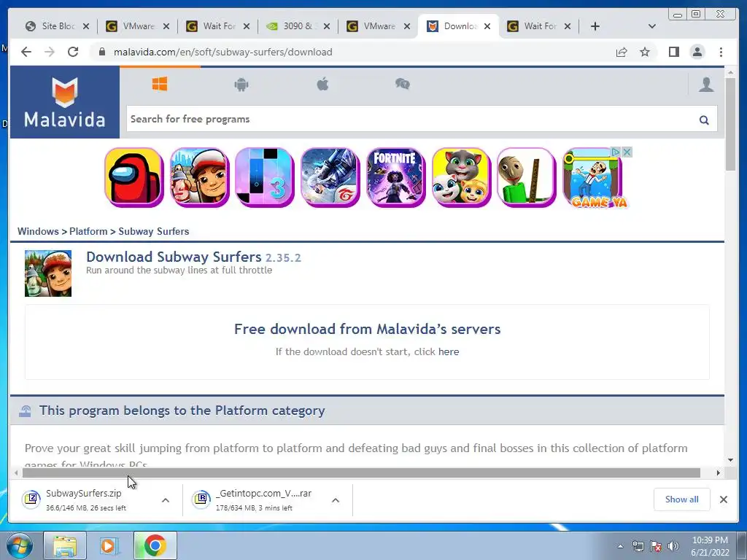Click 'here' to restart the download
The image size is (747, 560).
(449, 352)
